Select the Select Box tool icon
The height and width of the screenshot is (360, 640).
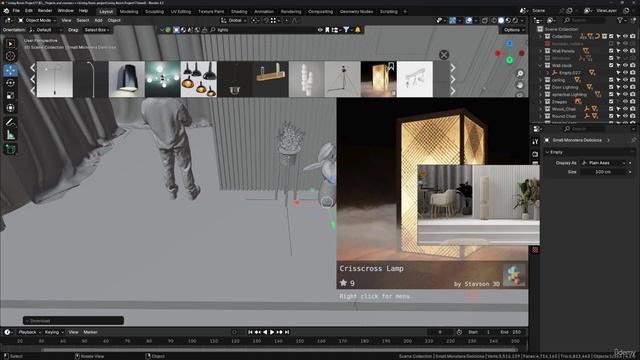click(x=11, y=43)
